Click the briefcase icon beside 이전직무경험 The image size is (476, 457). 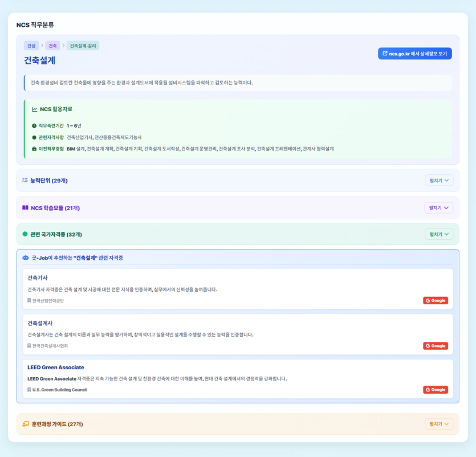tap(35, 149)
